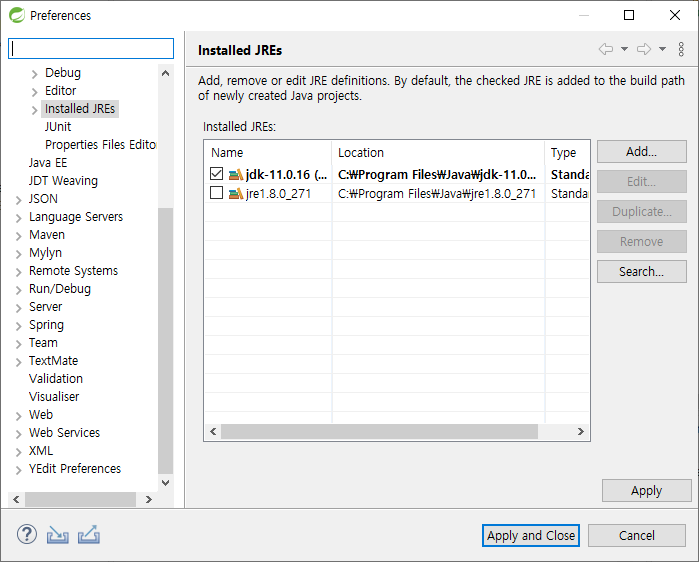699x562 pixels.
Task: Click the tree scroll up arrow
Action: [165, 73]
